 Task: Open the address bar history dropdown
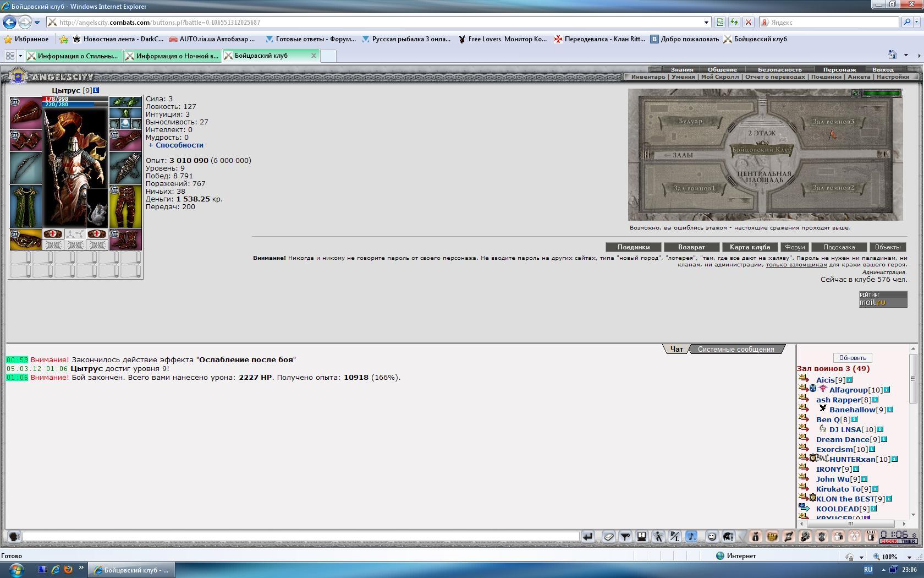pyautogui.click(x=706, y=22)
